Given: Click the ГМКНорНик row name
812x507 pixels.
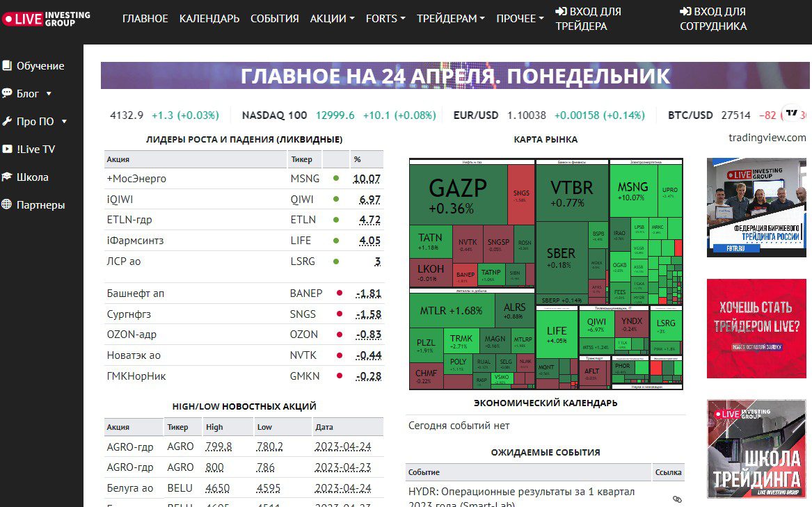Looking at the screenshot, I should pyautogui.click(x=136, y=376).
